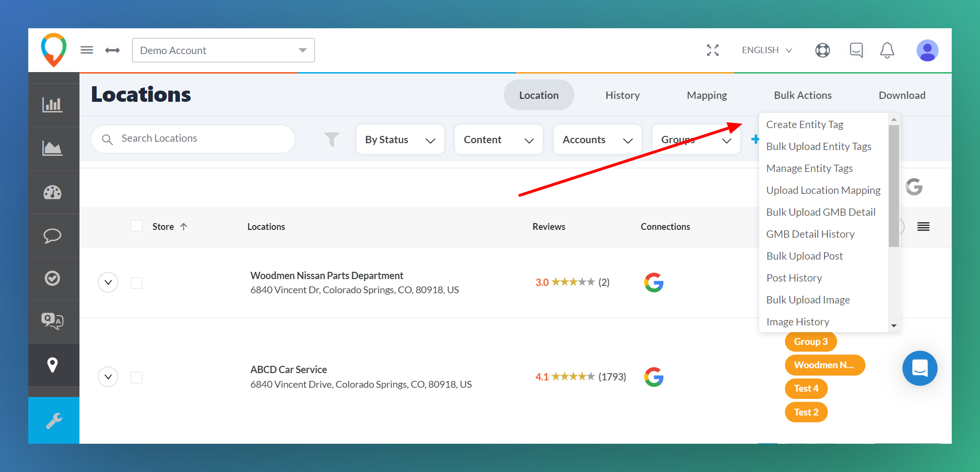Open the help lifebuoy icon
Image resolution: width=980 pixels, height=472 pixels.
click(823, 50)
